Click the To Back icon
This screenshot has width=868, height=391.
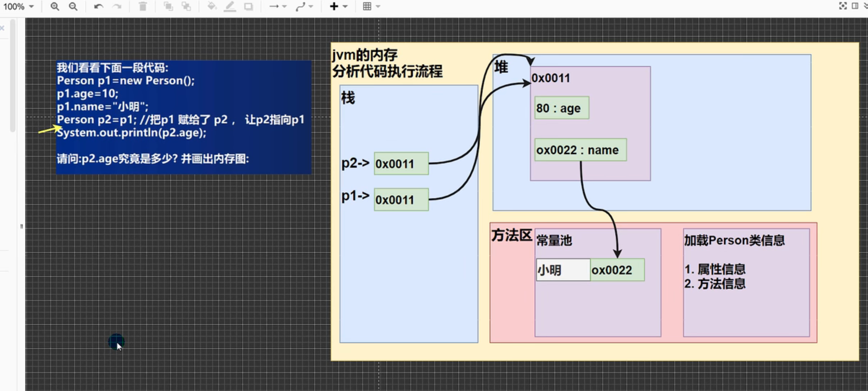pyautogui.click(x=186, y=6)
